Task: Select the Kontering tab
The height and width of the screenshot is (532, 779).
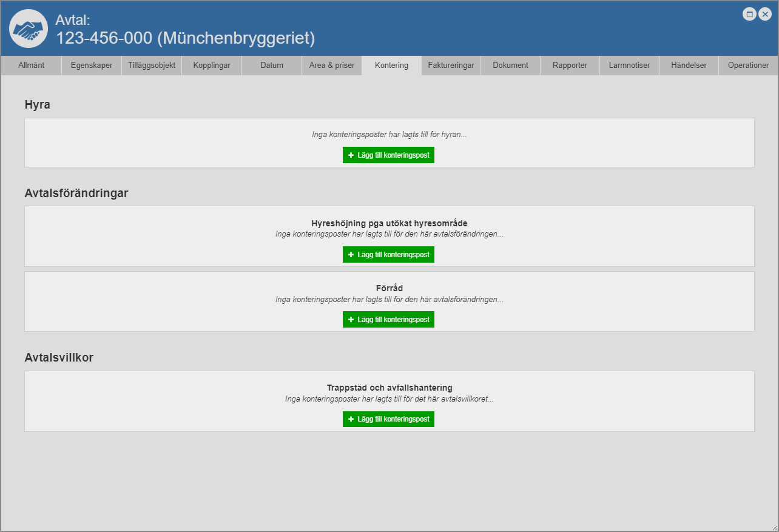Action: (x=391, y=66)
